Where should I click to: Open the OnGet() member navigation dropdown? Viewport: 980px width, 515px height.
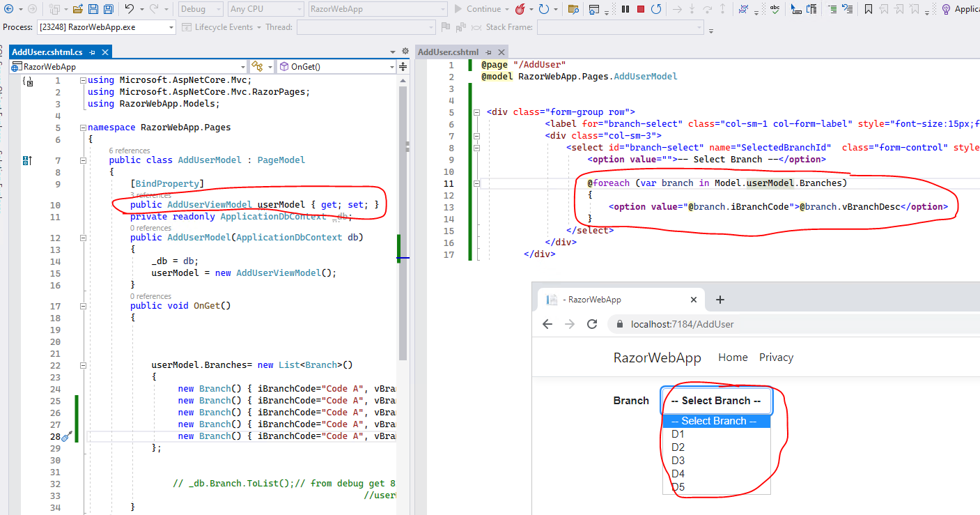point(336,66)
